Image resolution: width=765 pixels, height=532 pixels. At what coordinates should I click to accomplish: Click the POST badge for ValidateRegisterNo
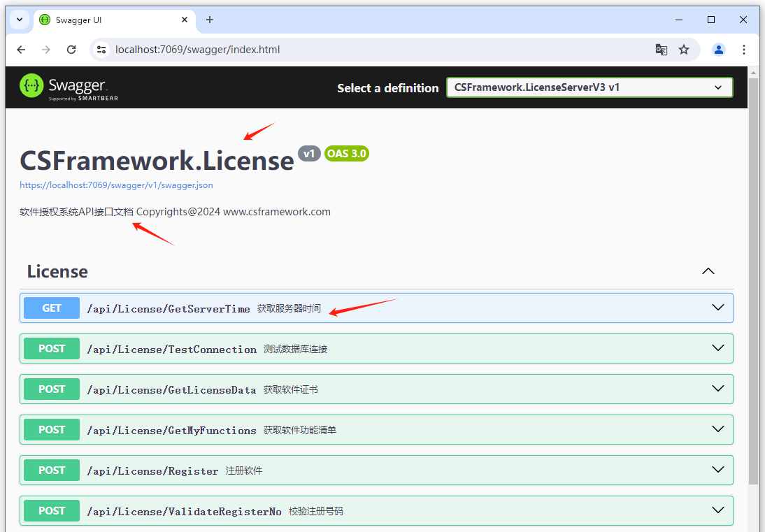click(x=52, y=510)
